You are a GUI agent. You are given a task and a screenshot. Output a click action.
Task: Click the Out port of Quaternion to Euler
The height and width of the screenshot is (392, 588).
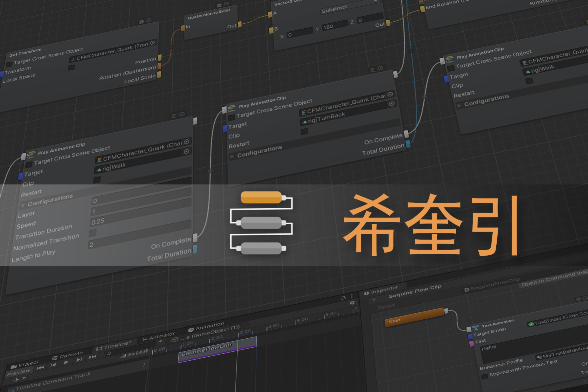240,24
